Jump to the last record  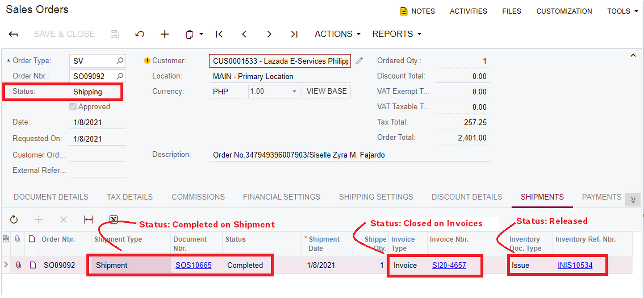point(294,34)
